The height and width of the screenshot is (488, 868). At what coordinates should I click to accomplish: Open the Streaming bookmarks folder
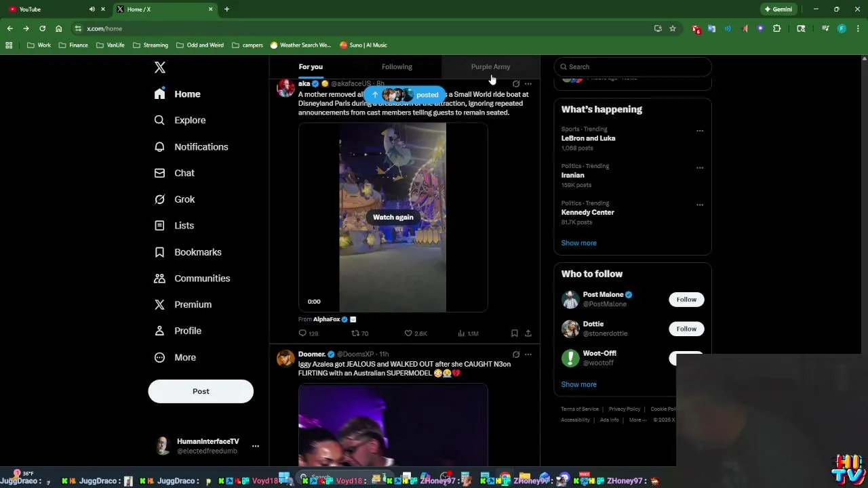pyautogui.click(x=151, y=45)
